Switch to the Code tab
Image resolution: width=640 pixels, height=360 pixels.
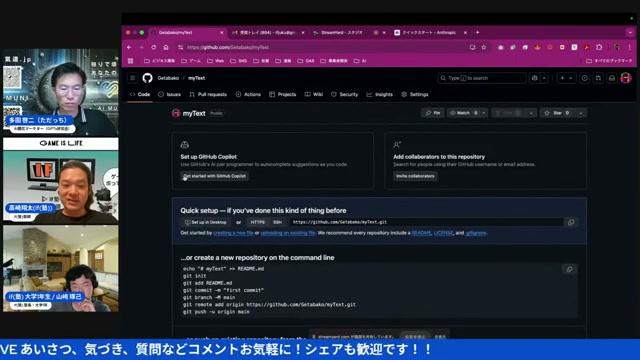pyautogui.click(x=140, y=94)
